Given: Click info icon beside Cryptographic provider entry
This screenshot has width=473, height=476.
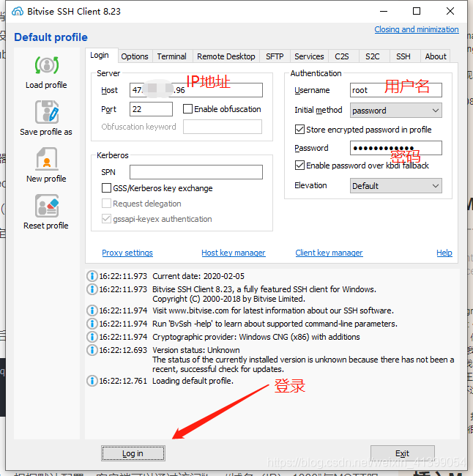Looking at the screenshot, I should (x=92, y=337).
